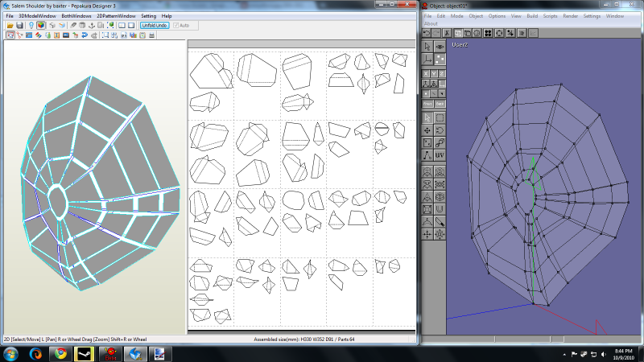Click the Chrome icon in the taskbar
Viewport: 644px width, 362px height.
pos(61,353)
